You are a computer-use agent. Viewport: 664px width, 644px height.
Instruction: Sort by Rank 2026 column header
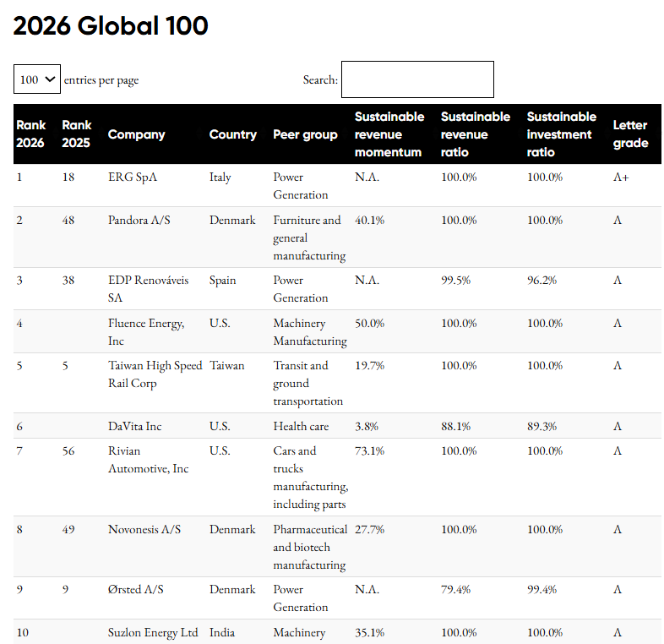coord(31,134)
